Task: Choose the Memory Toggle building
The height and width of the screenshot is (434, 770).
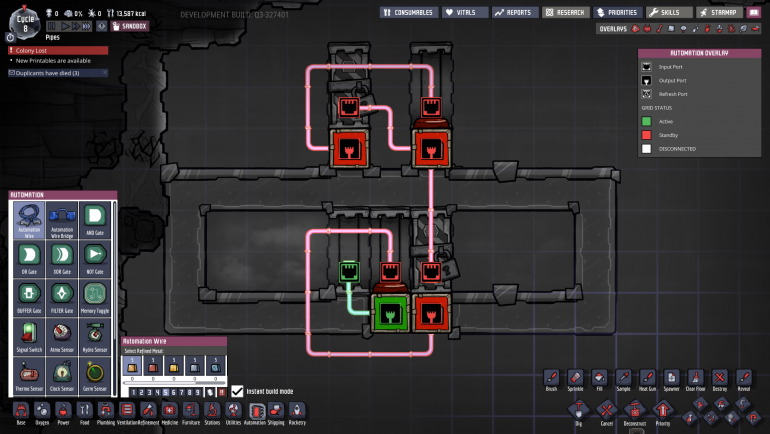Action: click(95, 298)
